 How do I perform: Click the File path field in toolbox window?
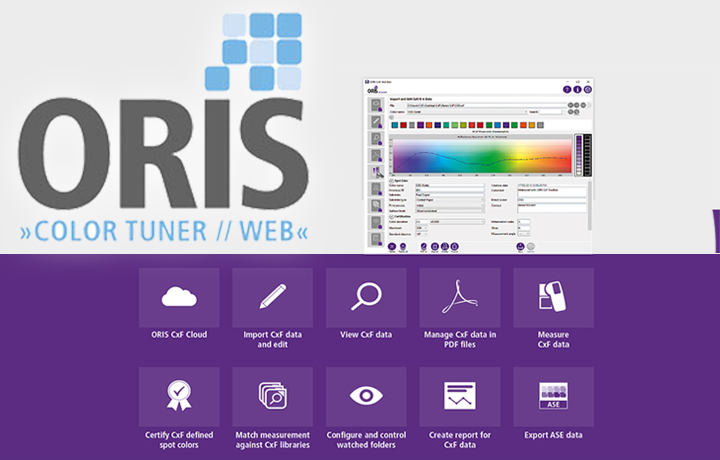(x=487, y=106)
